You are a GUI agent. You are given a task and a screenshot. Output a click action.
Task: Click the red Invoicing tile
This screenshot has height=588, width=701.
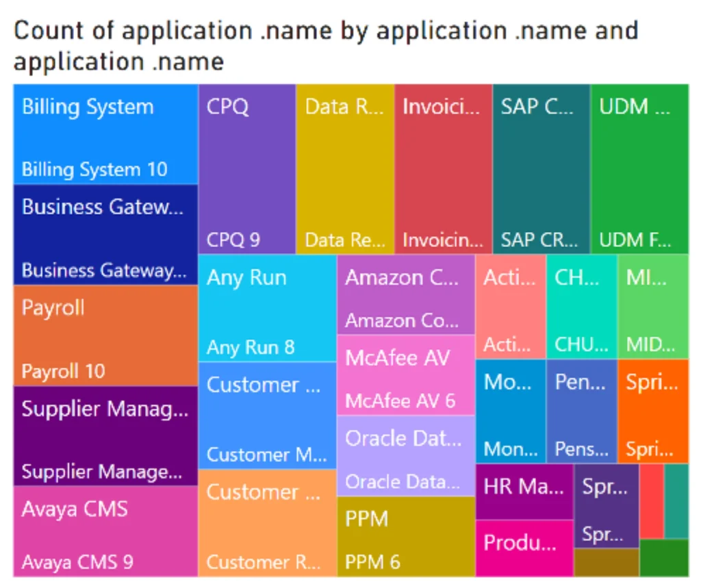444,169
